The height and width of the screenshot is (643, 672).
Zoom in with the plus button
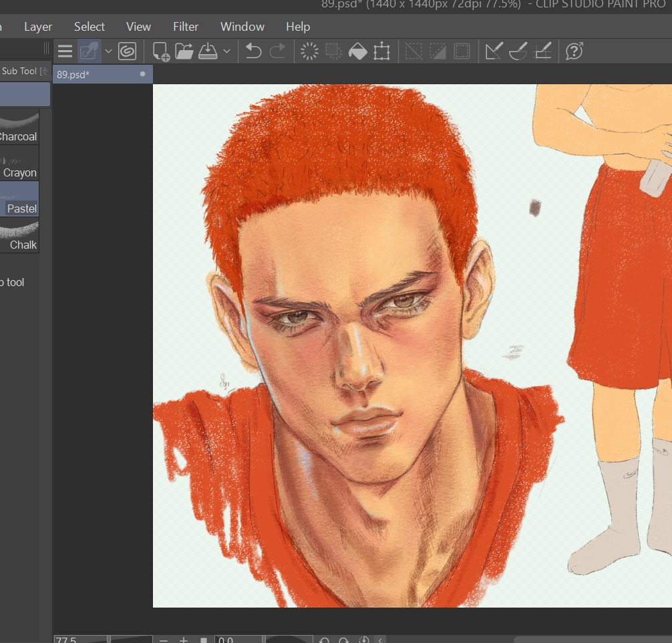pyautogui.click(x=184, y=640)
